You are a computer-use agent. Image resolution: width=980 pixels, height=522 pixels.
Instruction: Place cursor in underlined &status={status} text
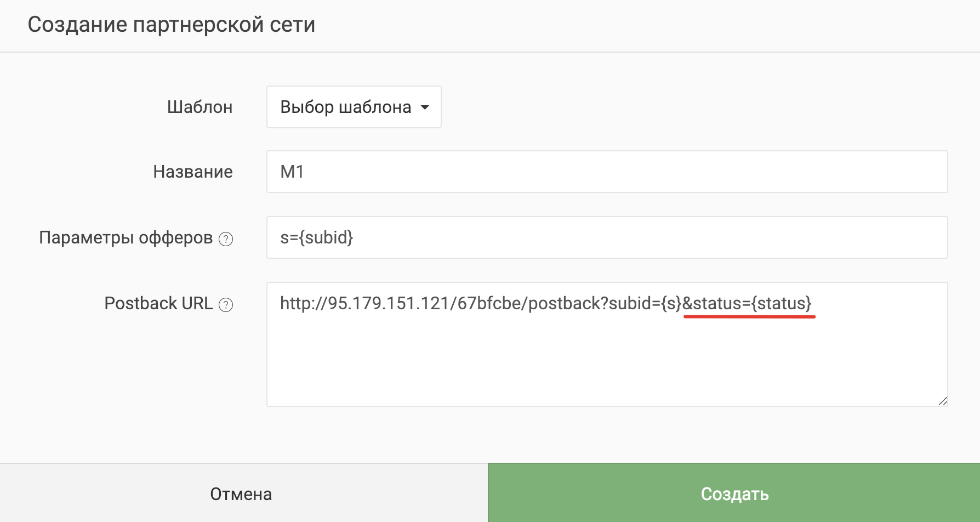[747, 303]
